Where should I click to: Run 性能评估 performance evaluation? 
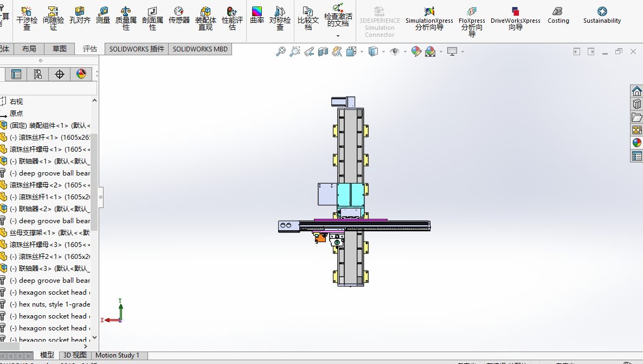pos(232,18)
